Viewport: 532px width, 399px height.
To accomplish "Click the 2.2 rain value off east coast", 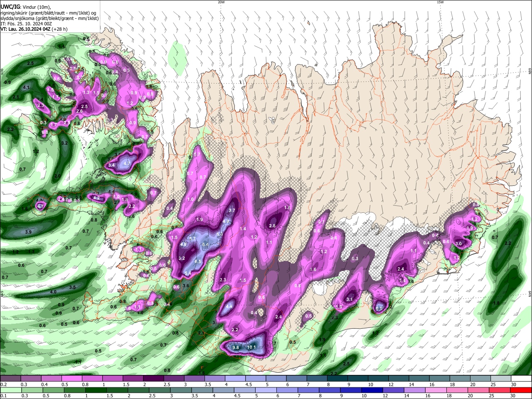I will tap(507, 243).
